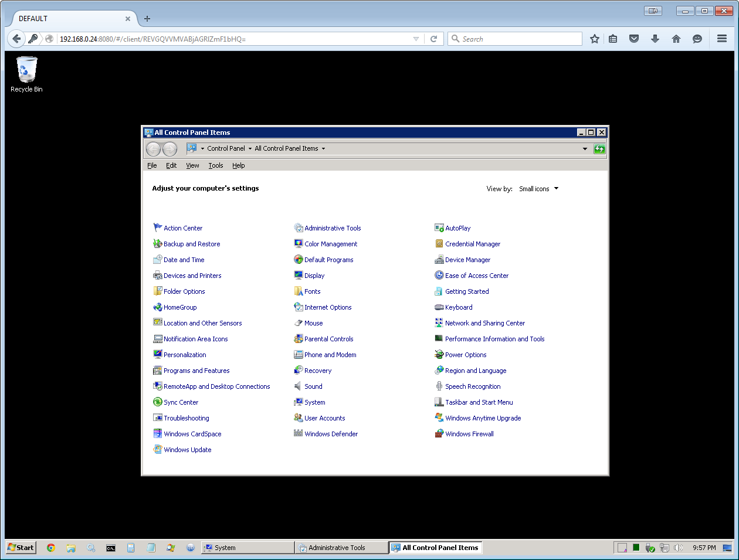Open the Help menu
The image size is (739, 560).
[238, 165]
